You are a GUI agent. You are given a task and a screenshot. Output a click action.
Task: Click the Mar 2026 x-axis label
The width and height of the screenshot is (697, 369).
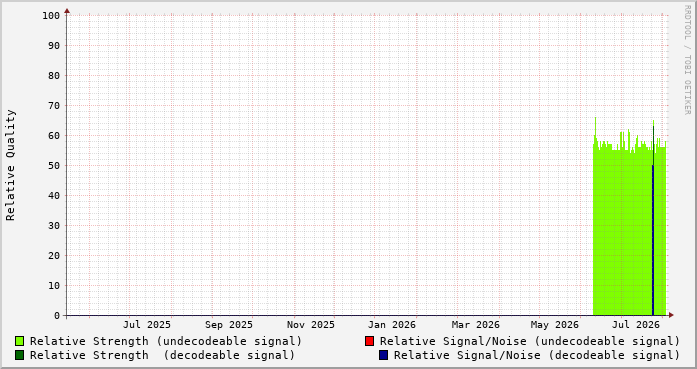click(x=476, y=325)
